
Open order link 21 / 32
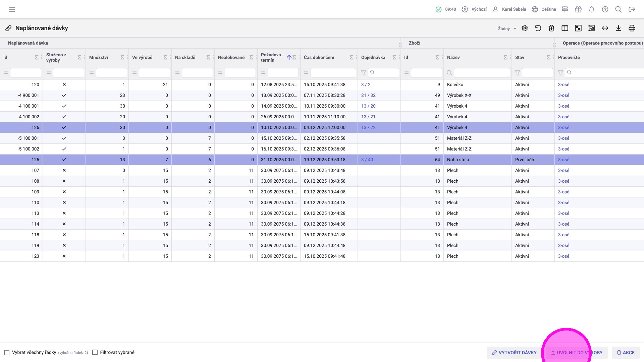pyautogui.click(x=368, y=96)
